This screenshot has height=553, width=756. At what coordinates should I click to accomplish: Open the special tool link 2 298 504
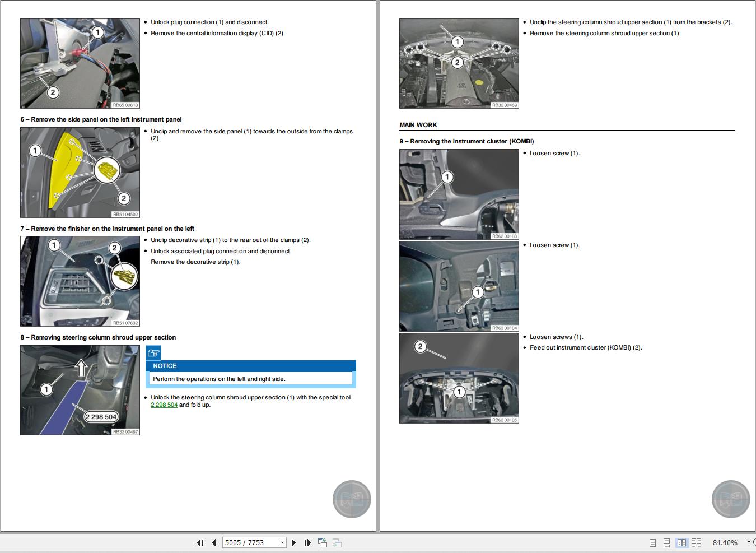point(164,405)
